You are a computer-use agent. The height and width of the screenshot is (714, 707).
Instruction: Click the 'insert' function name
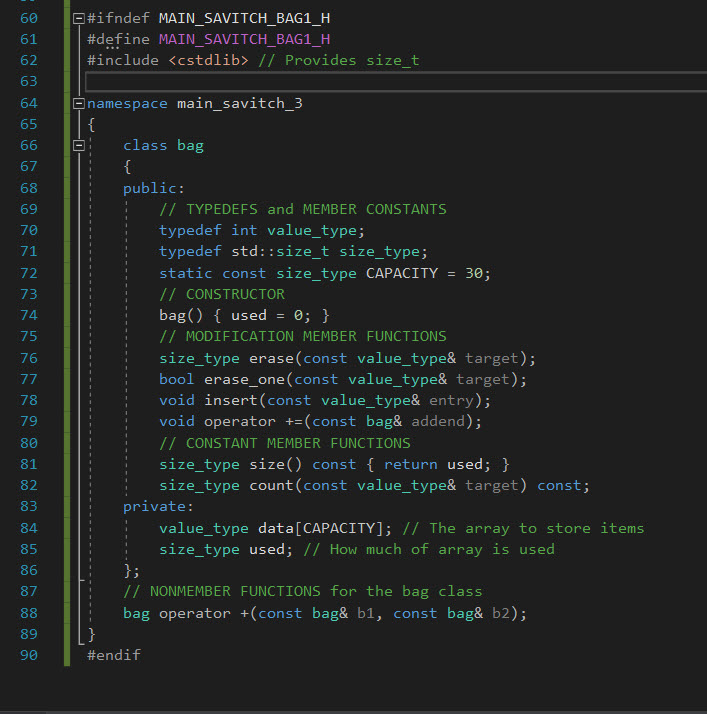pos(231,400)
